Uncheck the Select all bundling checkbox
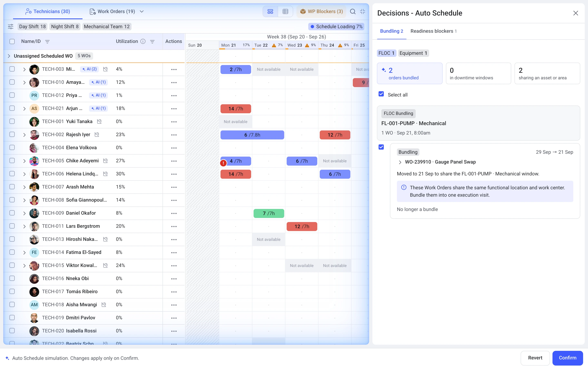Image resolution: width=588 pixels, height=368 pixels. [381, 94]
